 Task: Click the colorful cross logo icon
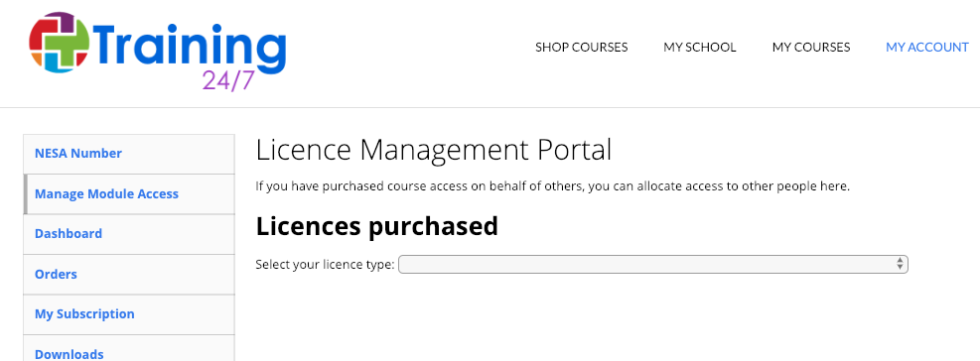pyautogui.click(x=60, y=42)
